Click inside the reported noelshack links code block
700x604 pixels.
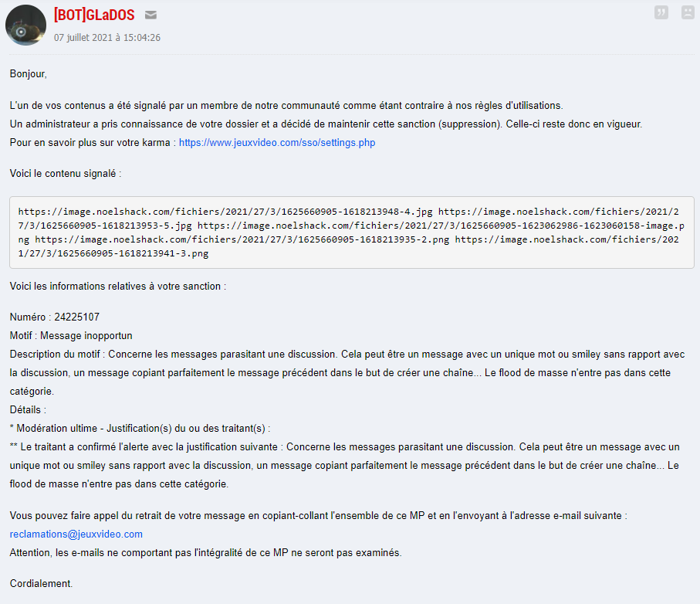(x=352, y=232)
